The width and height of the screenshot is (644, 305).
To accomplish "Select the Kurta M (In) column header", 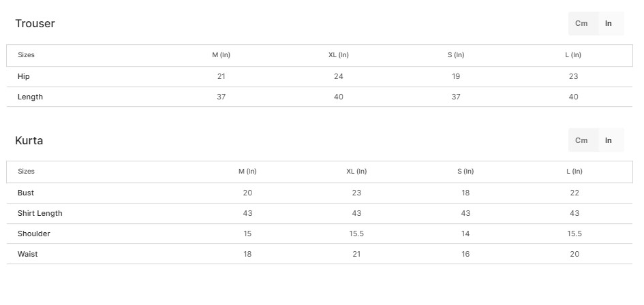I will pyautogui.click(x=247, y=171).
